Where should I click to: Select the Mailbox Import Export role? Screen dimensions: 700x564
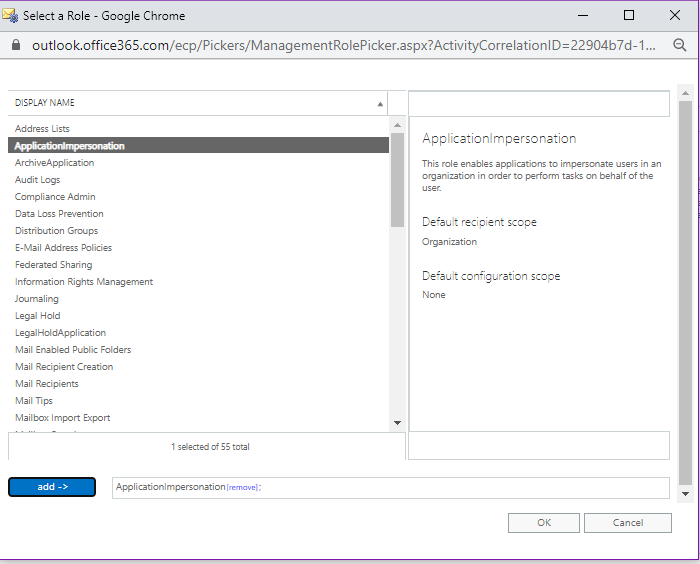point(198,417)
